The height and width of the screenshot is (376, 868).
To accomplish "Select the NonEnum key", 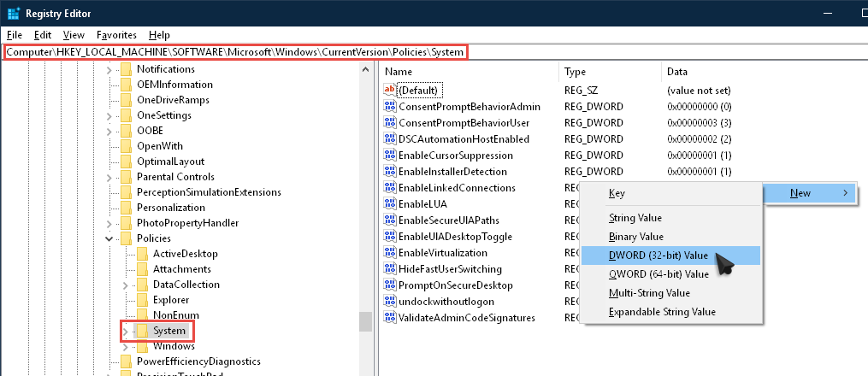I will [x=175, y=315].
